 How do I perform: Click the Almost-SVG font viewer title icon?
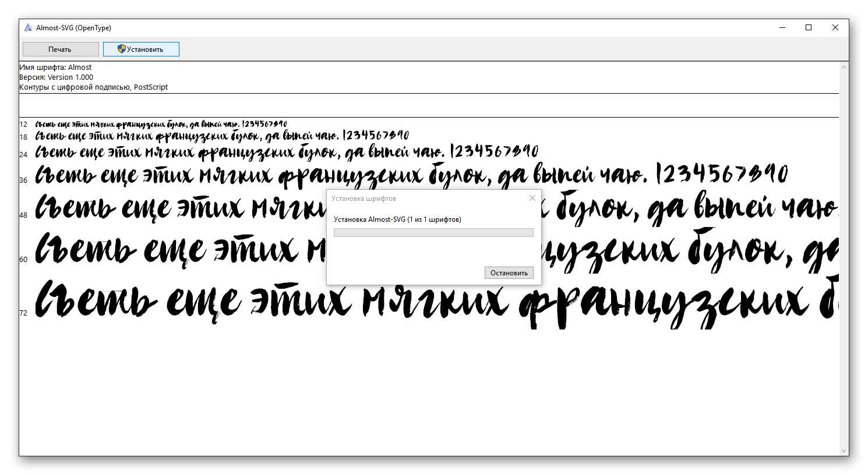point(28,27)
